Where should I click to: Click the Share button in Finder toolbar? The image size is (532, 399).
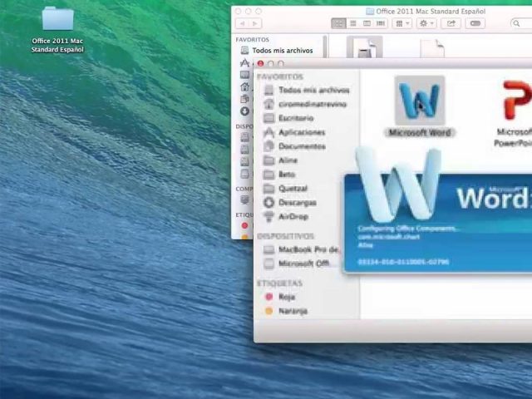(451, 23)
